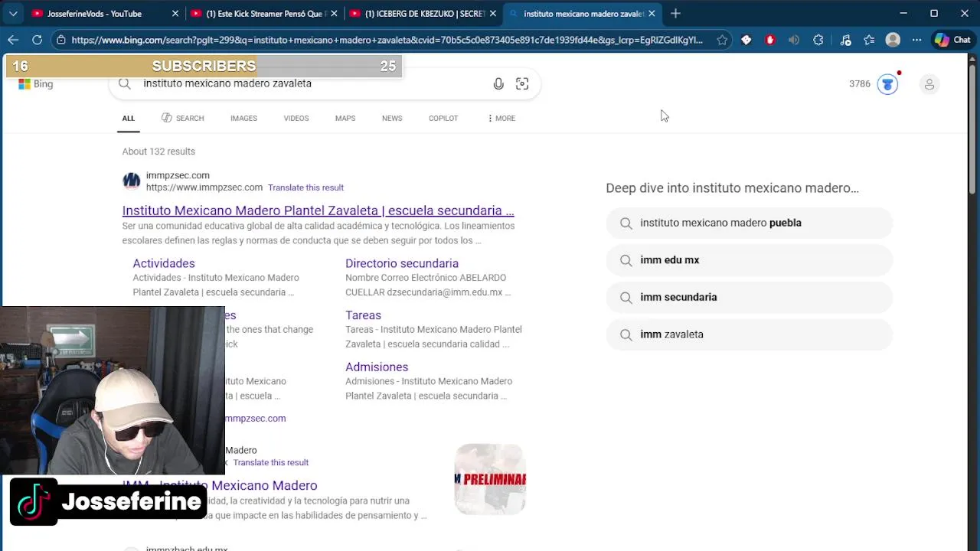The image size is (980, 551).
Task: Open the PRELIMINAR result thumbnail image
Action: (x=490, y=479)
